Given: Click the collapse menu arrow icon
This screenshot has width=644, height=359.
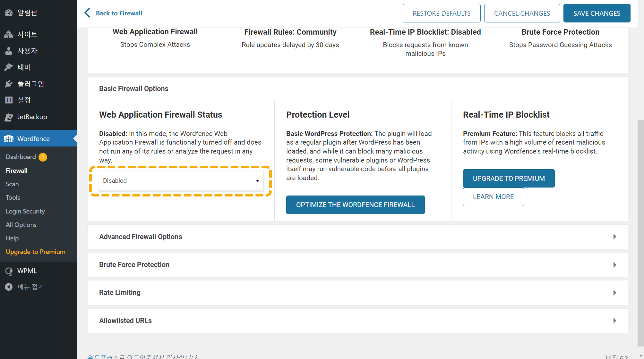Looking at the screenshot, I should click(9, 287).
